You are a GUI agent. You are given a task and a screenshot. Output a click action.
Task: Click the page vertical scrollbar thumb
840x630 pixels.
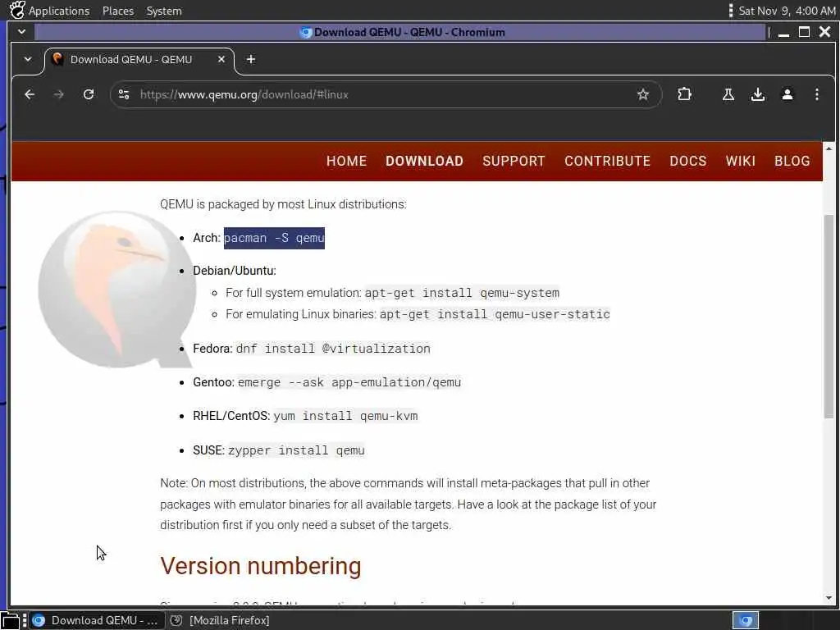pyautogui.click(x=829, y=316)
